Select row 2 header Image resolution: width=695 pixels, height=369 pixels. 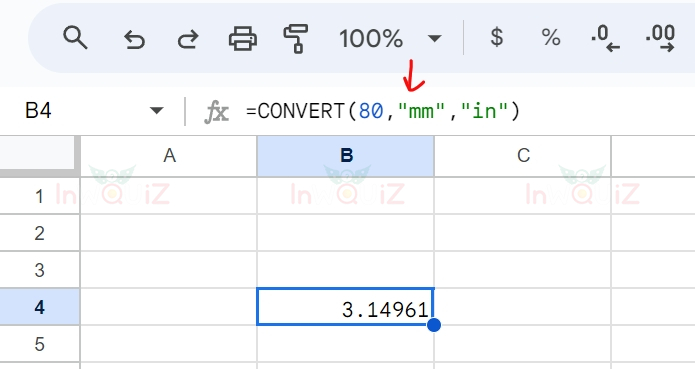(39, 233)
